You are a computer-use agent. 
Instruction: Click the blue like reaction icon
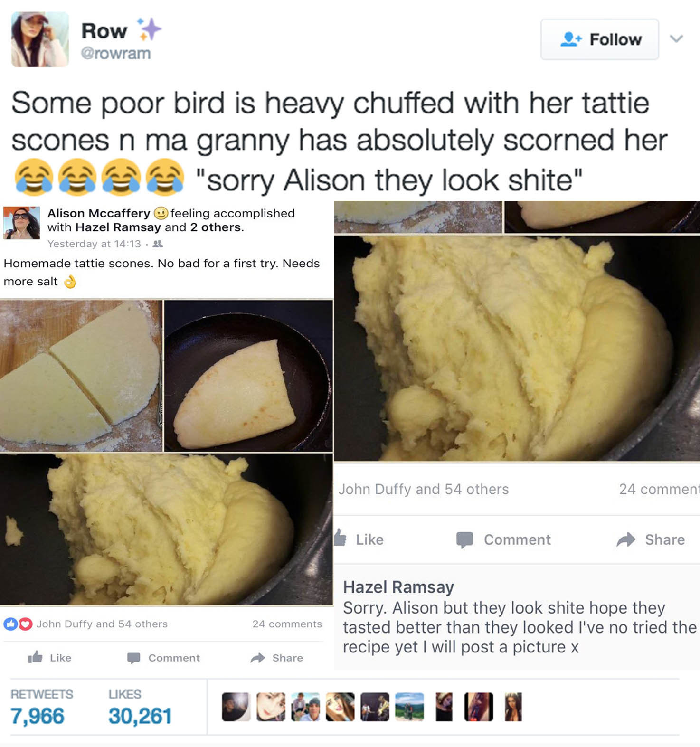pyautogui.click(x=11, y=624)
